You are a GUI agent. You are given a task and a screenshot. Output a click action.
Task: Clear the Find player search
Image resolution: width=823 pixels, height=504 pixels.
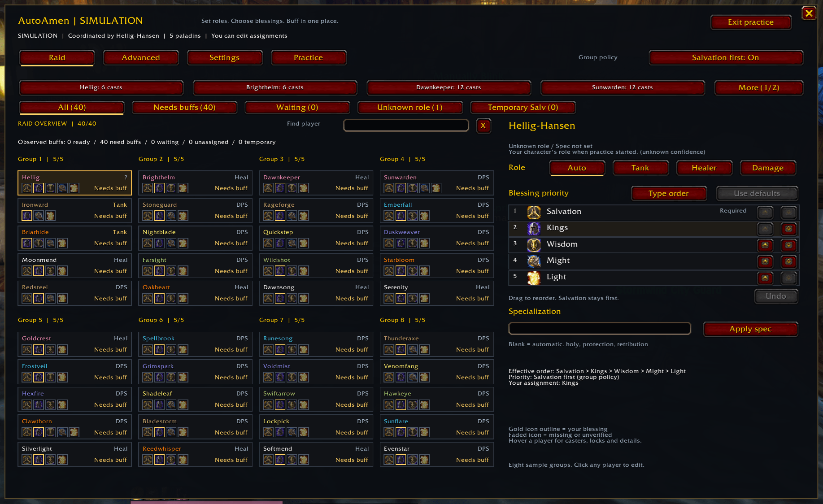point(483,126)
